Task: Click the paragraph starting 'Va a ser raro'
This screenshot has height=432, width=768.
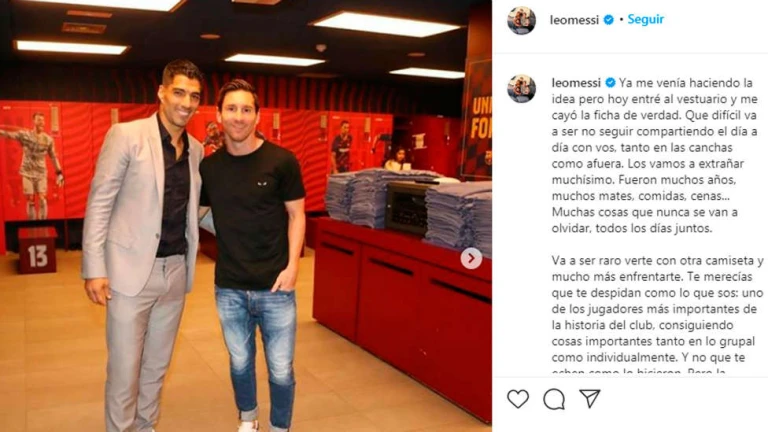Action: click(x=657, y=309)
